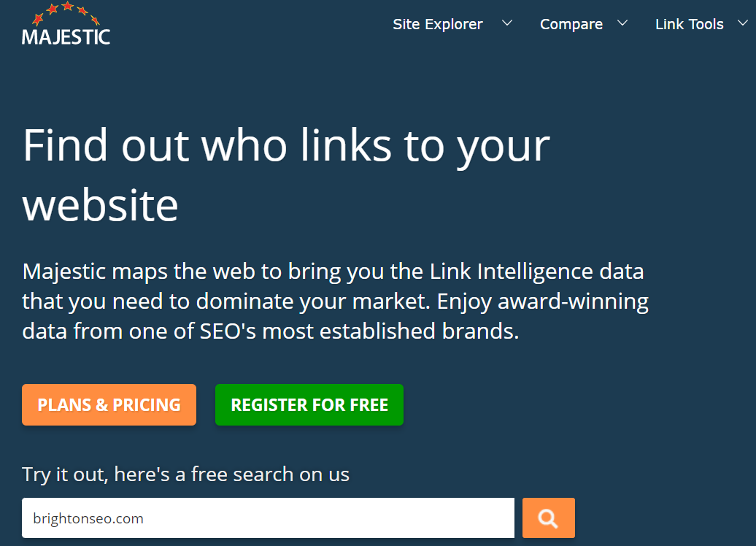Click the 'Find out who links' headline
The image size is (756, 546).
[285, 145]
